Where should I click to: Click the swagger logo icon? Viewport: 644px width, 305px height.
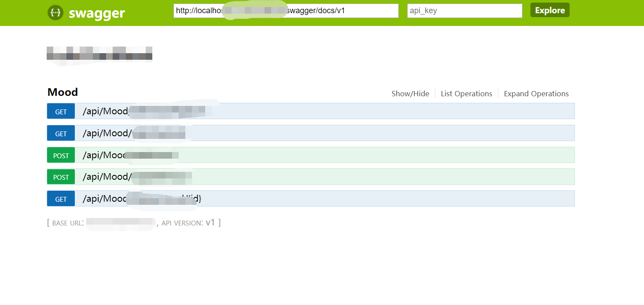[55, 13]
